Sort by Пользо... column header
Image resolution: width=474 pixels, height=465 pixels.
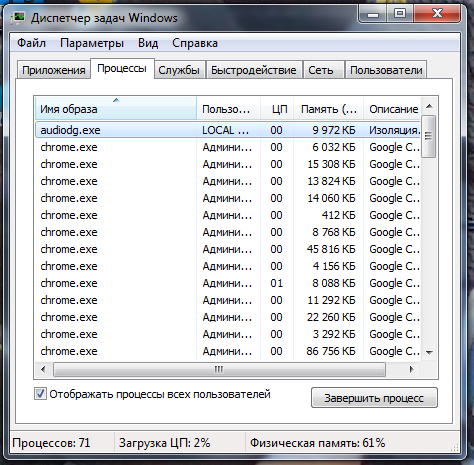[228, 109]
